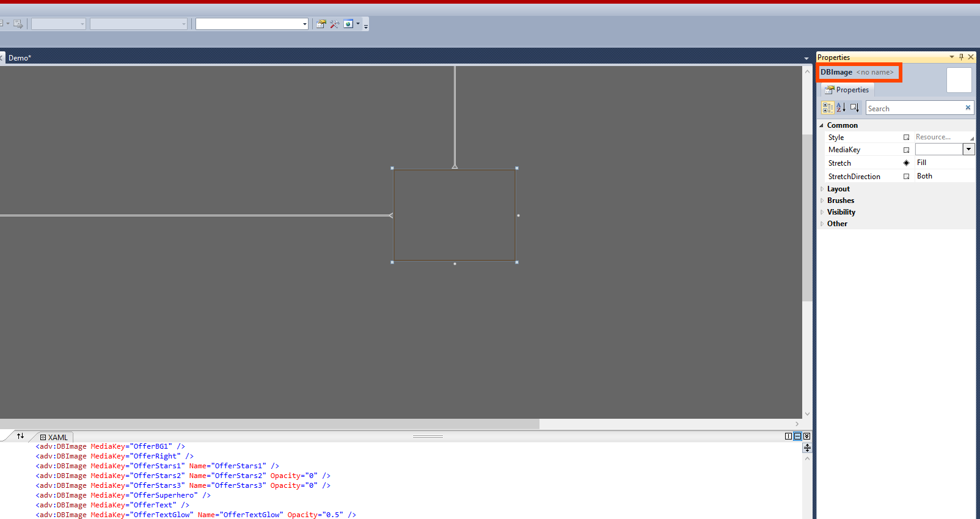Clear the property search box
Screen dimensions: 980x519
968,108
